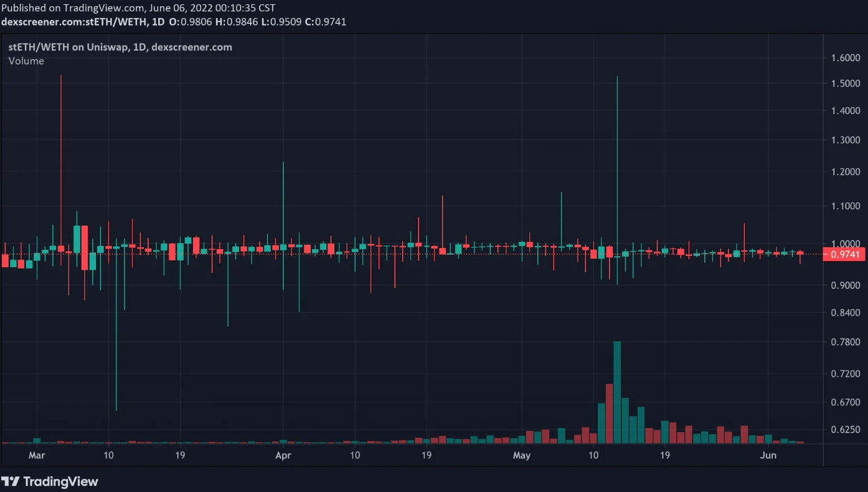This screenshot has height=492, width=868.
Task: Select the stETH/WETH on Uniswap chart title
Action: pos(120,47)
